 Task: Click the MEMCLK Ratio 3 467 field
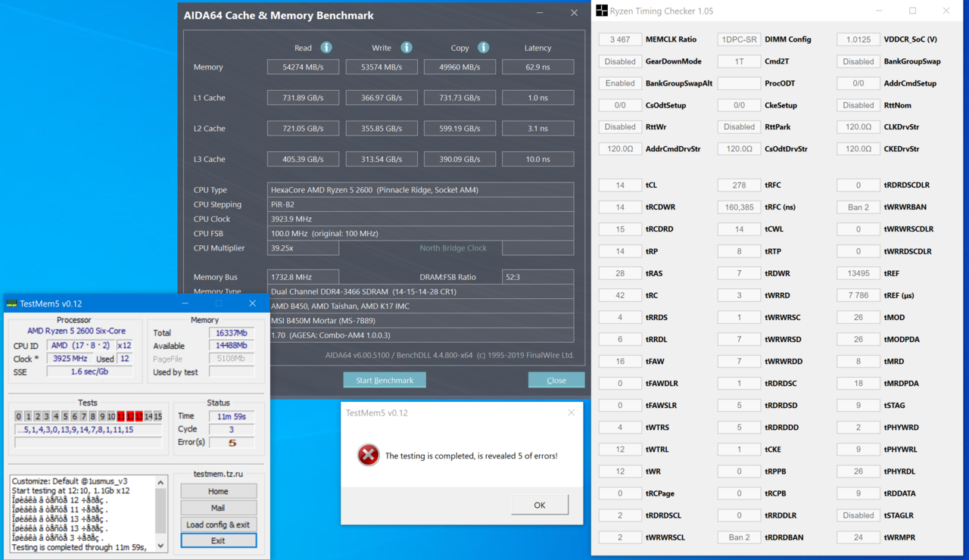point(620,39)
